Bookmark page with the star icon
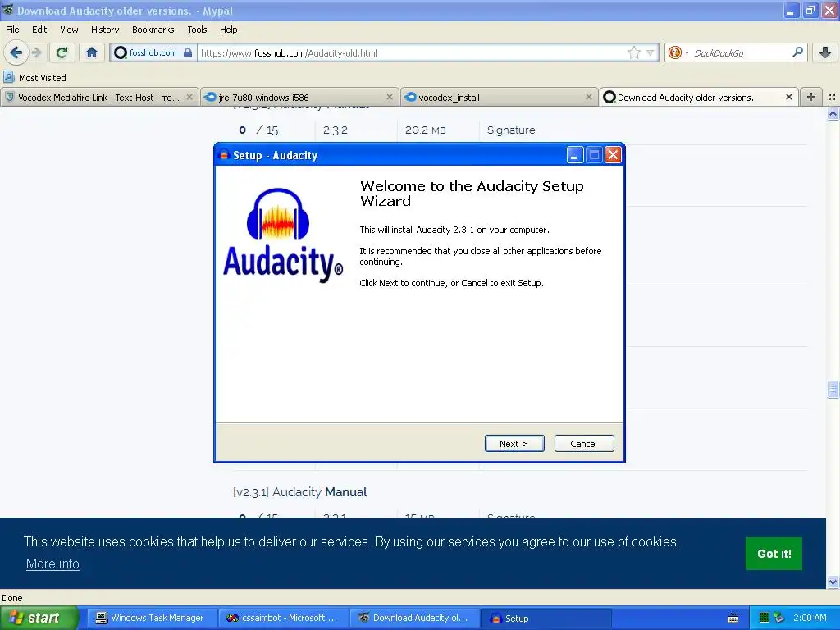The width and height of the screenshot is (840, 630). pos(634,52)
